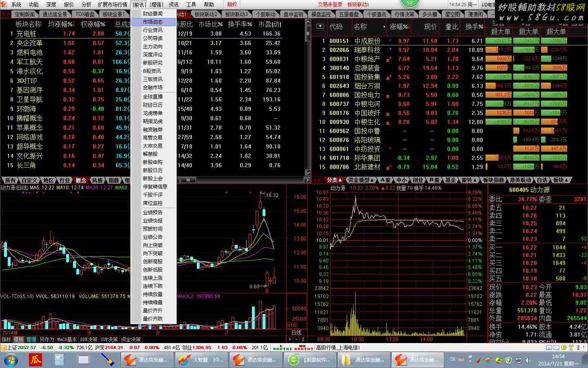The height and width of the screenshot is (368, 588).
Task: Select 市场动态 in the dropdown menu
Action: pyautogui.click(x=153, y=22)
